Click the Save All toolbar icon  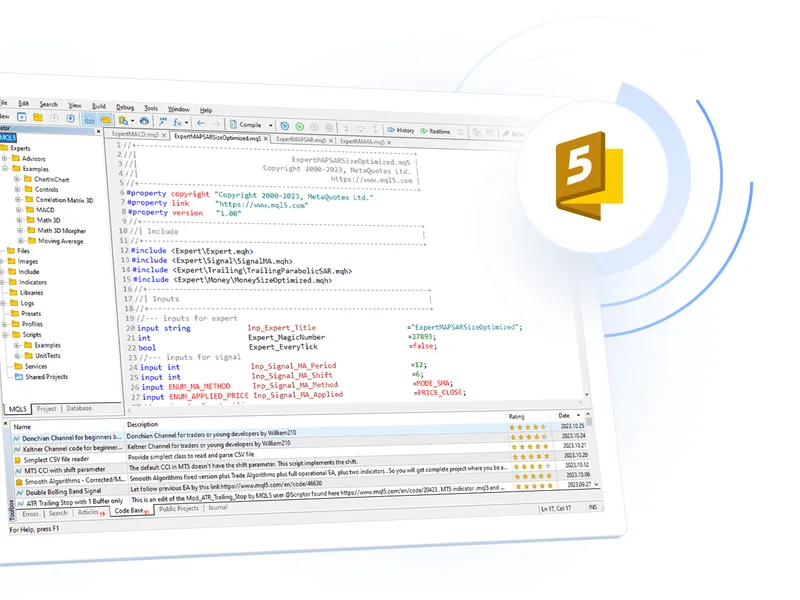[x=71, y=118]
